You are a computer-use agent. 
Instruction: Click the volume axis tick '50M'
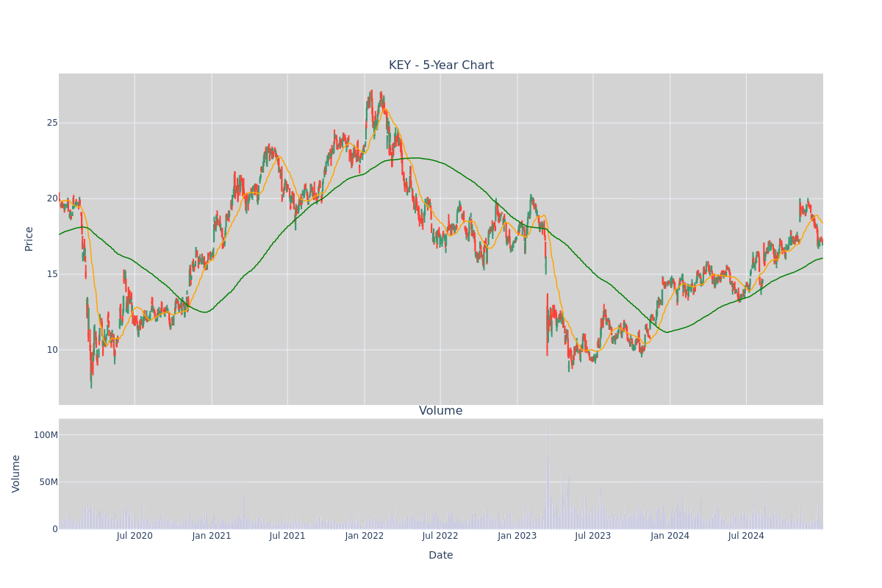49,482
